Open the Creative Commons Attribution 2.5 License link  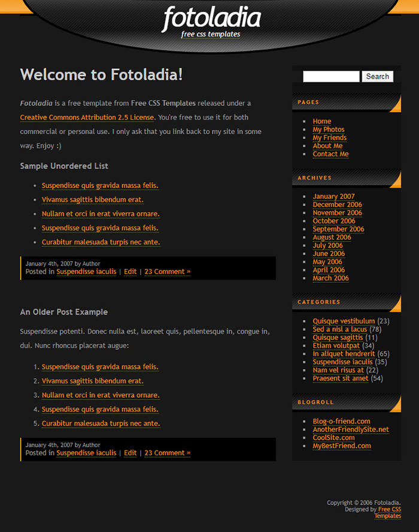[86, 117]
